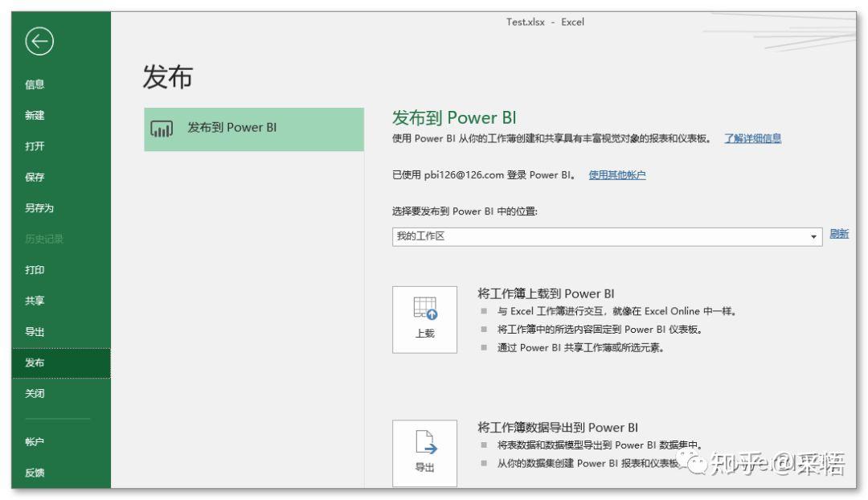The height and width of the screenshot is (500, 868).
Task: Click the heading 将工作簿上载到 Power BI
Action: click(546, 293)
